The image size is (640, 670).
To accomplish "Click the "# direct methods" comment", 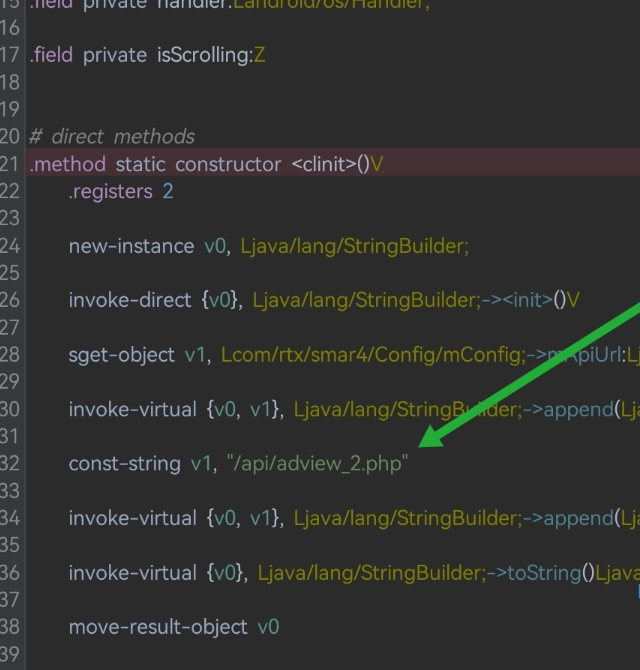I will coord(112,136).
